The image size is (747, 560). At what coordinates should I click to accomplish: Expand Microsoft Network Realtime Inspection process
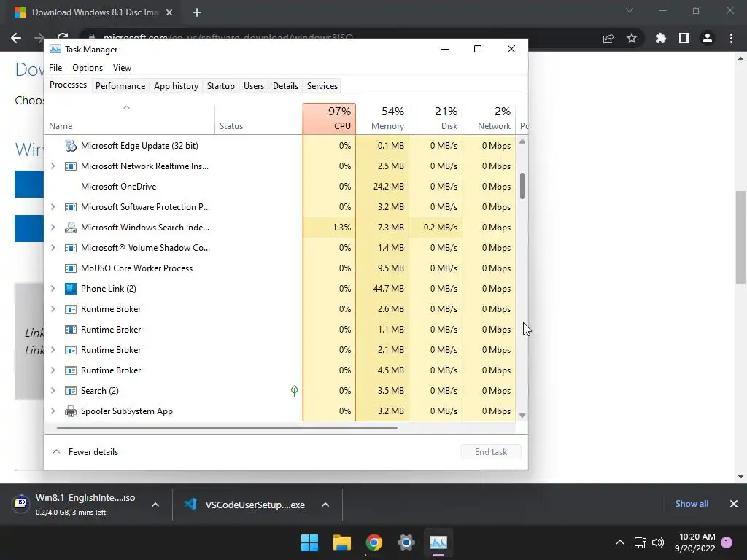tap(53, 166)
